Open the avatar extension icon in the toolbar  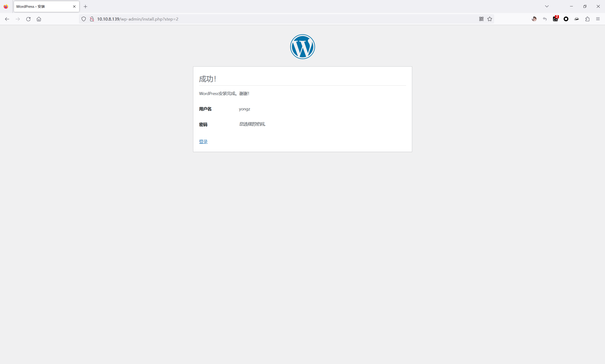(x=534, y=19)
